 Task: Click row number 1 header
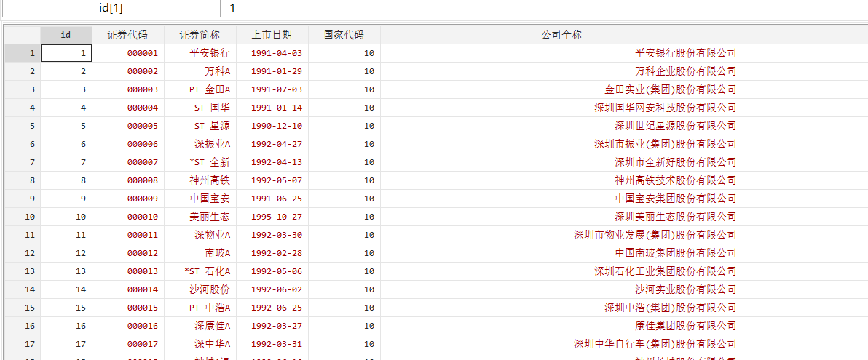tap(23, 53)
